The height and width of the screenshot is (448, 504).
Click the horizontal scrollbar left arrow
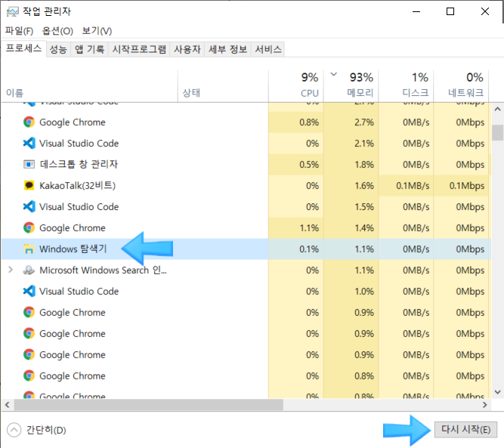coord(8,405)
